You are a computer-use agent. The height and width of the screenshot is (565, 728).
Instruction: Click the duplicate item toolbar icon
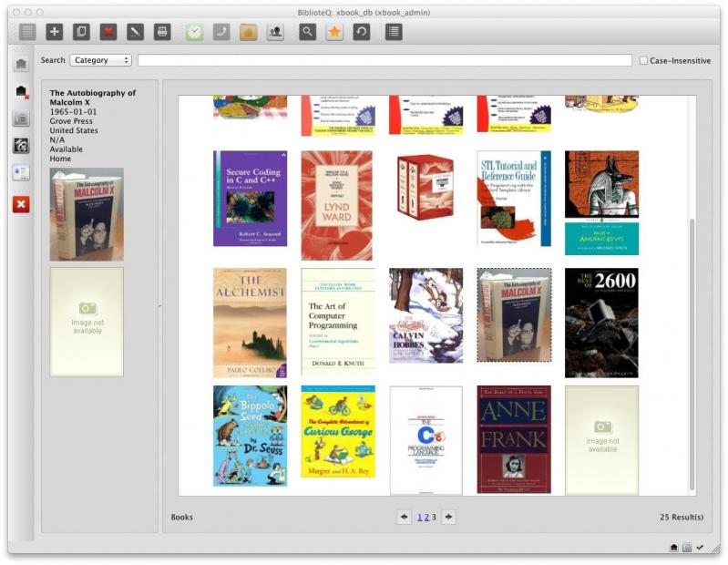[81, 32]
